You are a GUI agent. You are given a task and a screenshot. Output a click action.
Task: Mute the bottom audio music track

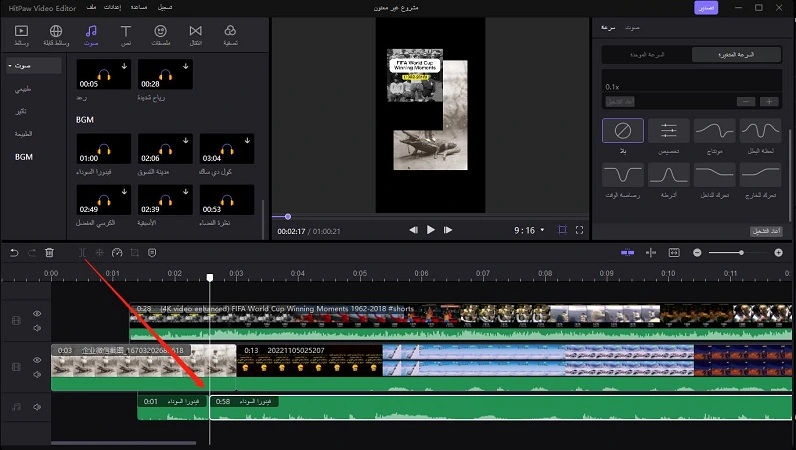[37, 407]
